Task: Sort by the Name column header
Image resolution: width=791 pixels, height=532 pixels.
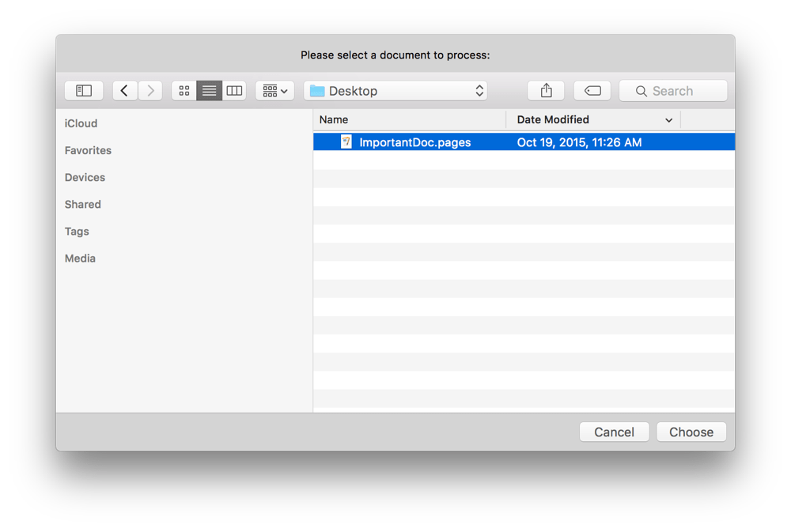Action: point(334,119)
